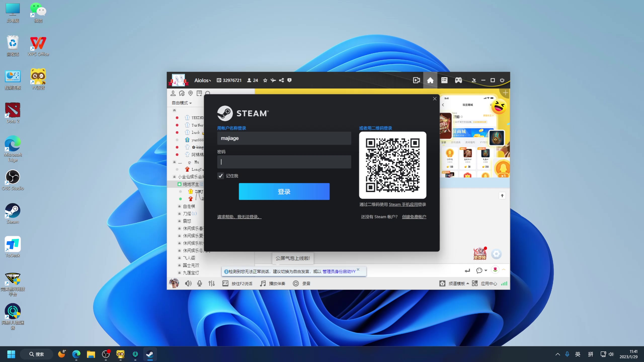Open the YY channel video icon
Image resolution: width=644 pixels, height=362 pixels.
click(416, 80)
